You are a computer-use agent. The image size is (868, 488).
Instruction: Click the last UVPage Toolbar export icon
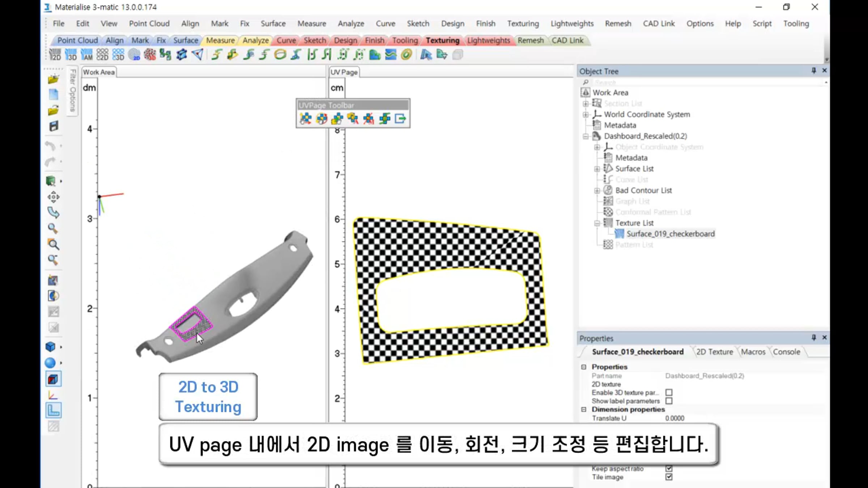click(x=400, y=119)
